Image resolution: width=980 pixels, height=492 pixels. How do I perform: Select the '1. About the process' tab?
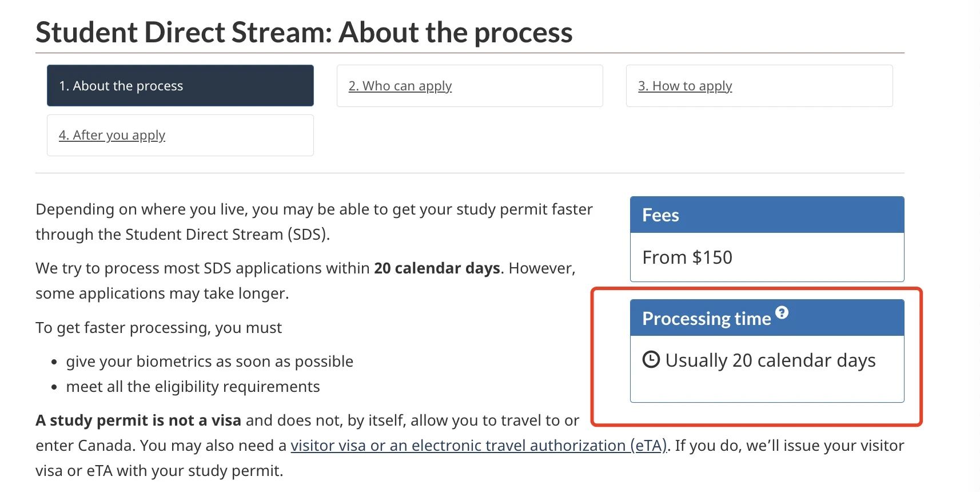(180, 86)
